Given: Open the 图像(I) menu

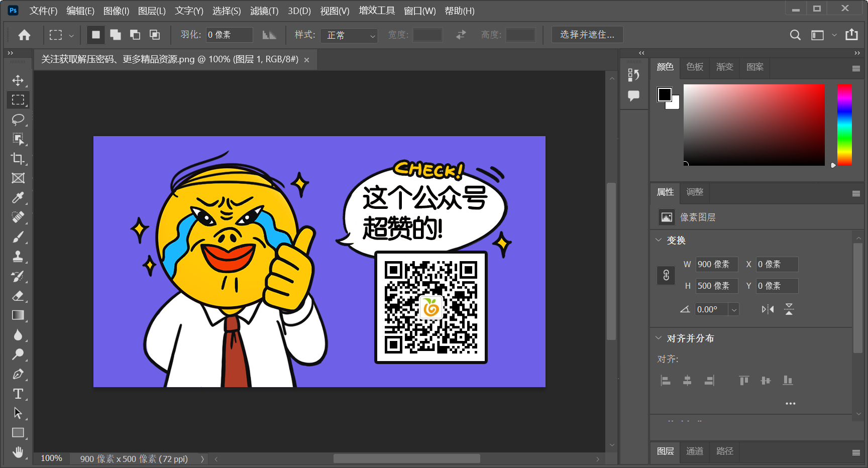Looking at the screenshot, I should pyautogui.click(x=116, y=11).
